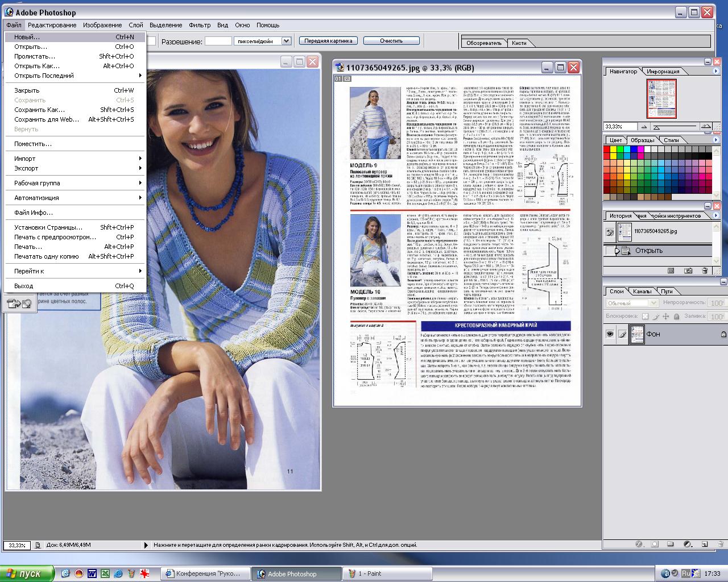Open the Paint window from the taskbar
This screenshot has width=728, height=582.
387,573
